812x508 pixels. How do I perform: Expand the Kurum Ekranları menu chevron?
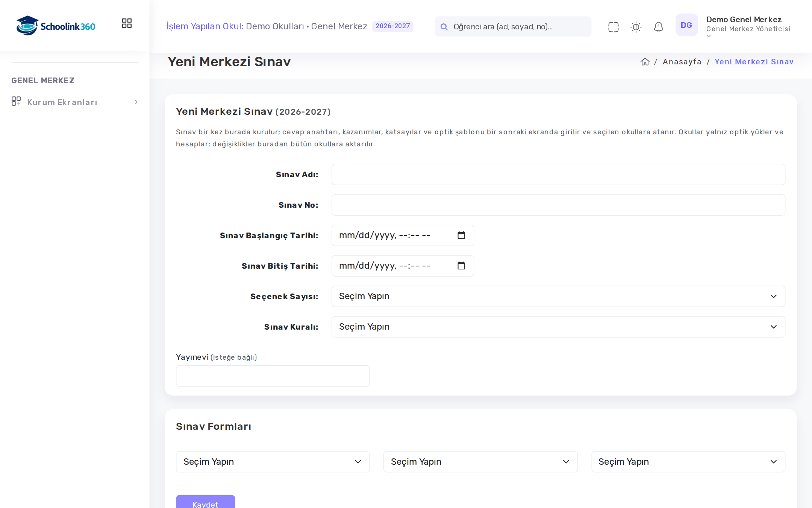click(136, 102)
